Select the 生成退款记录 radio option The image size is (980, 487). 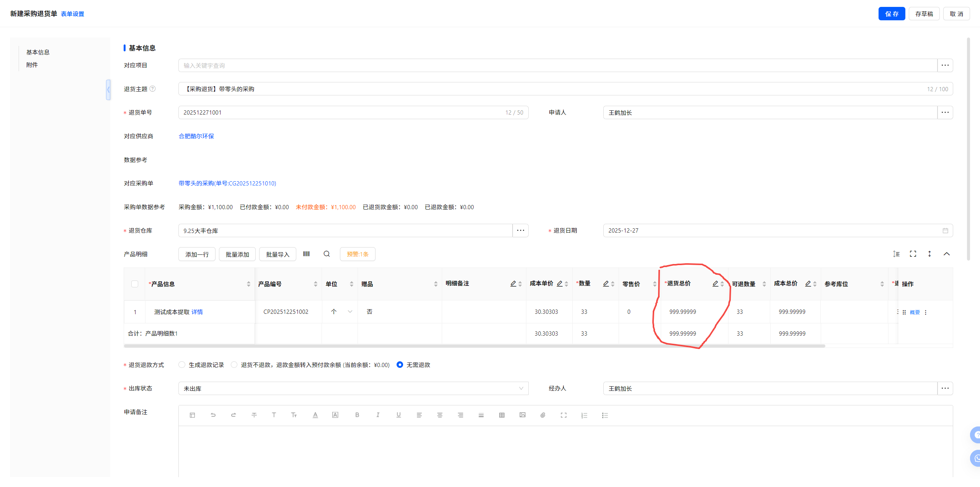coord(182,365)
